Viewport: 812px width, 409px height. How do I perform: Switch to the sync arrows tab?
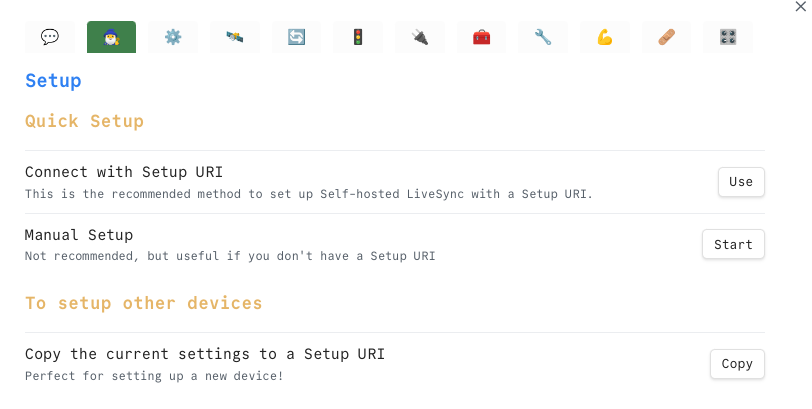[x=296, y=37]
